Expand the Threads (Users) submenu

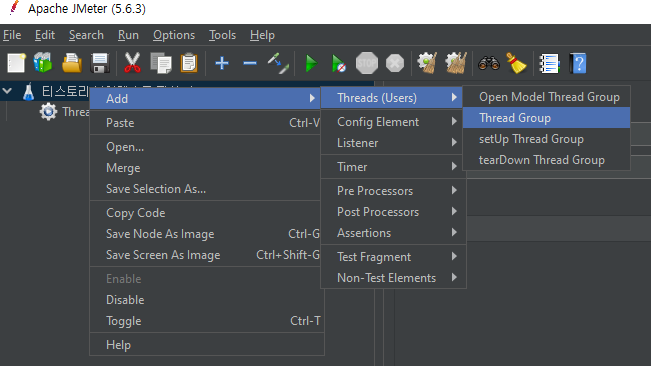pyautogui.click(x=392, y=98)
